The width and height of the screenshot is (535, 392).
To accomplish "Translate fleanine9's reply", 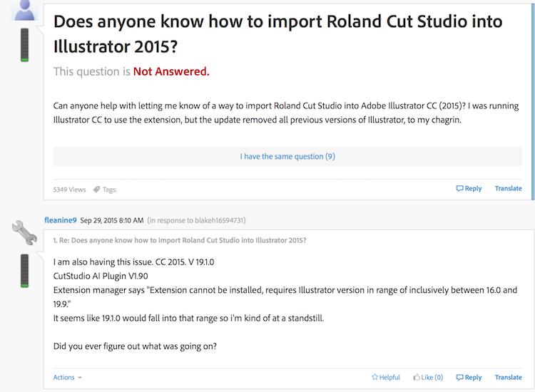I will (509, 377).
